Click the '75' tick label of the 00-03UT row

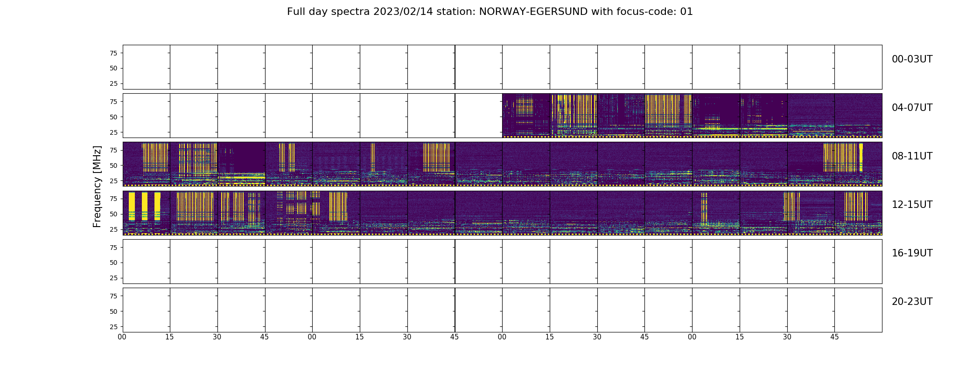tap(113, 53)
